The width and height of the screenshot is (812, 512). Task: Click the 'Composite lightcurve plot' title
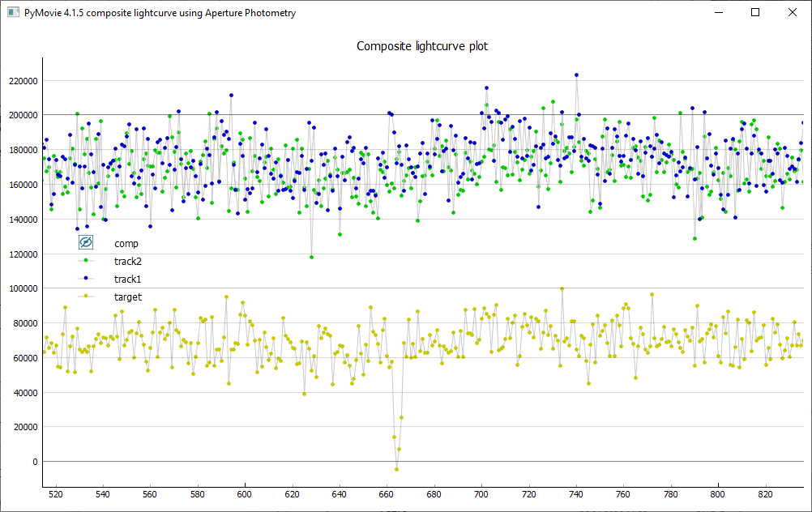pyautogui.click(x=422, y=46)
